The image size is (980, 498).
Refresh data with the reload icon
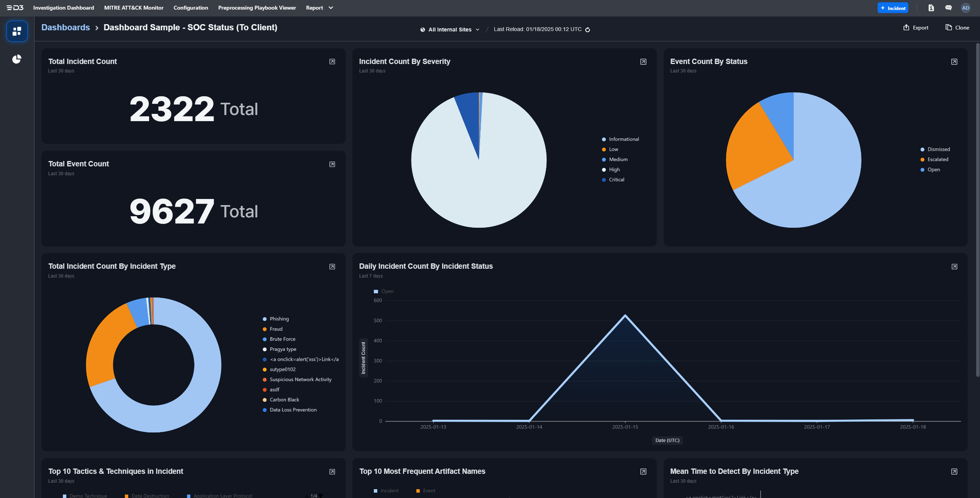tap(588, 29)
